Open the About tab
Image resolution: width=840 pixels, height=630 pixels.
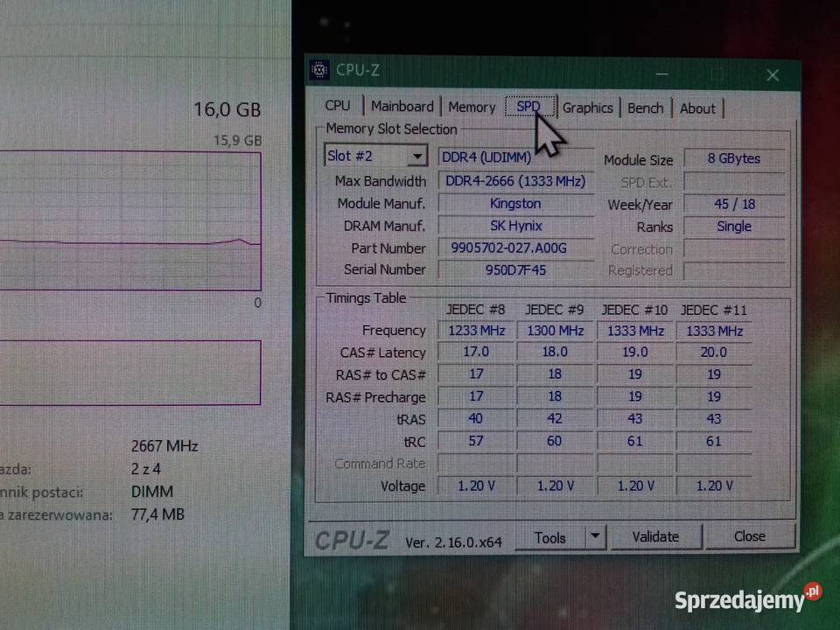[x=697, y=108]
